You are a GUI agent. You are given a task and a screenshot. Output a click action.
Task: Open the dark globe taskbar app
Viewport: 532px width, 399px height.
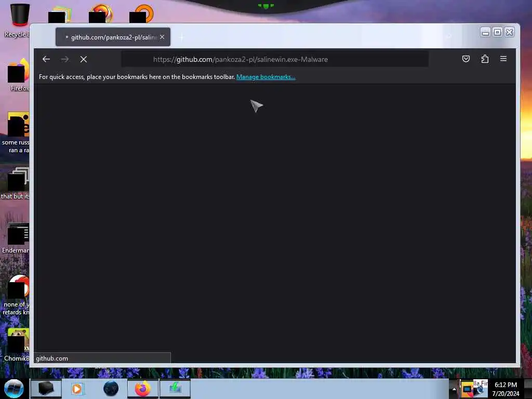tap(111, 389)
